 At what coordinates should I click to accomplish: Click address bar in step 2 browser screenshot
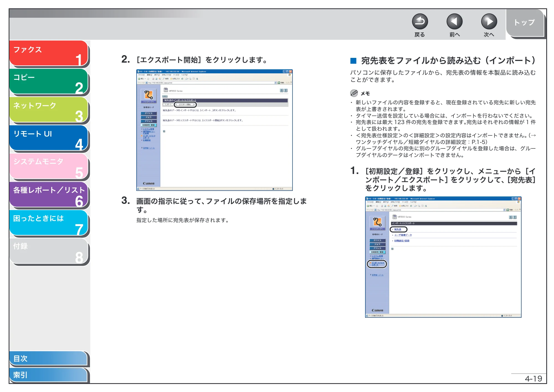(211, 83)
